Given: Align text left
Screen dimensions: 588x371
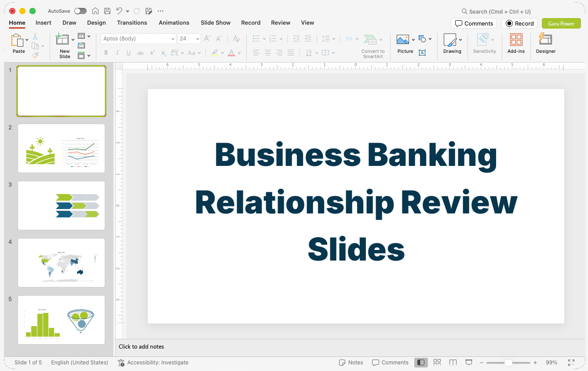Looking at the screenshot, I should [x=256, y=53].
